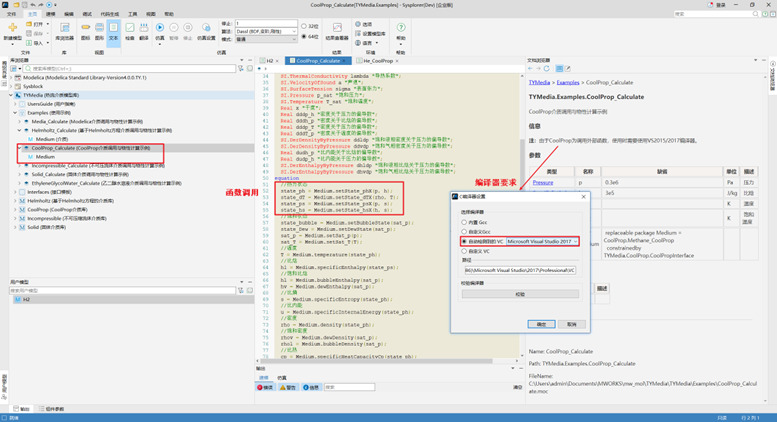Expand the Solid_Calculate tree node

click(20, 174)
